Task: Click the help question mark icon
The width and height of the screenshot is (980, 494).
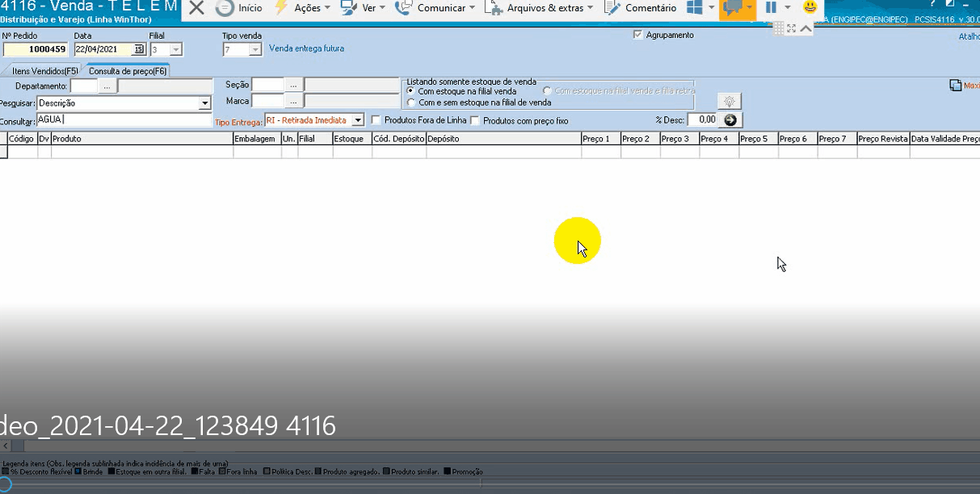Action: pos(932,4)
